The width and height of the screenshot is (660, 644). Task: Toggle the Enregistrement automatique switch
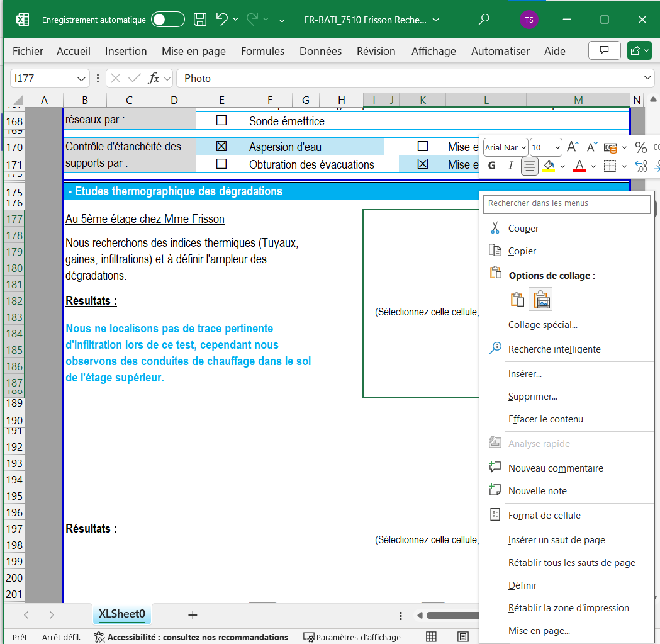(x=167, y=20)
